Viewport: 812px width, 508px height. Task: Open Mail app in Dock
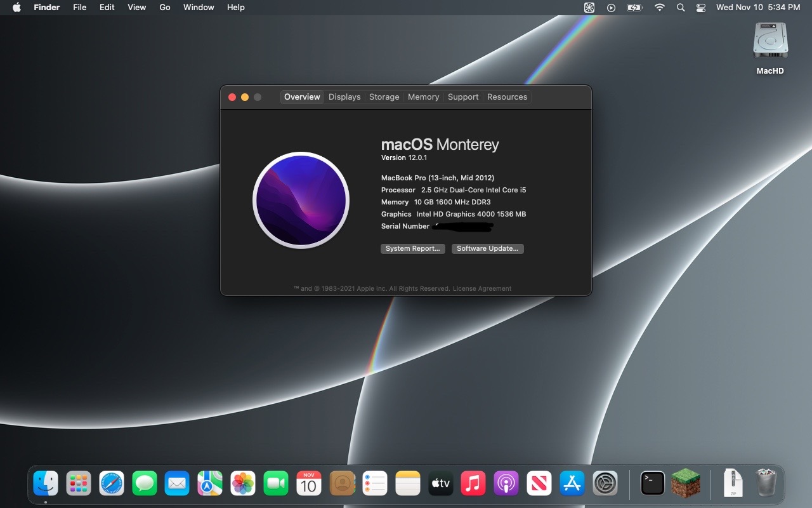tap(177, 484)
